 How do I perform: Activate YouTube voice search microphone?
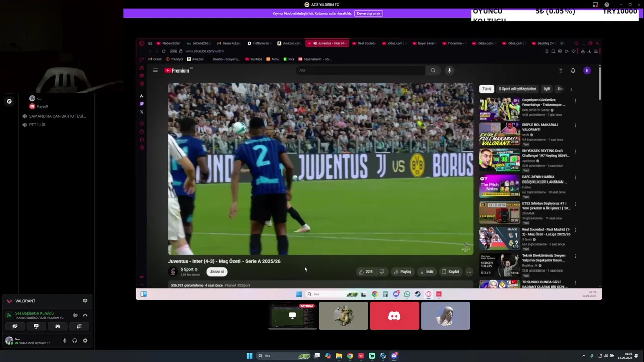tap(449, 70)
